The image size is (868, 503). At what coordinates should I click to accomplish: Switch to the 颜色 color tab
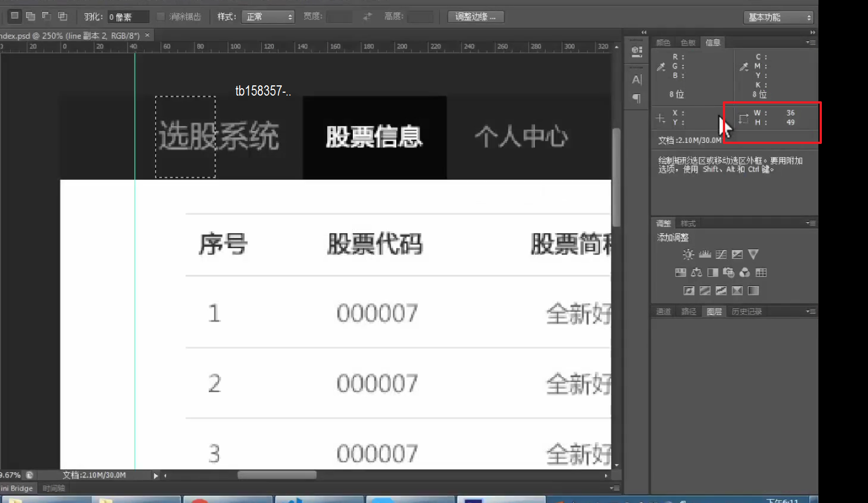(x=663, y=43)
